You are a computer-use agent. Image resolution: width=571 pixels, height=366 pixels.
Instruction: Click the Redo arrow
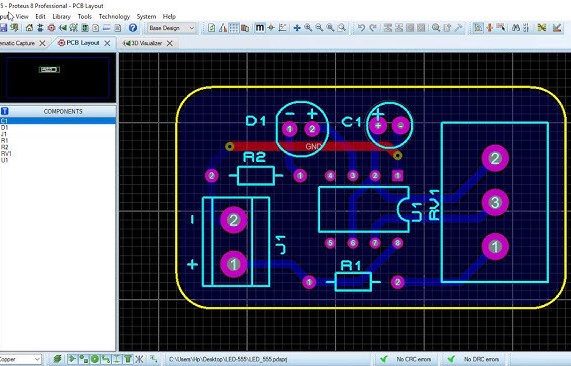373,28
